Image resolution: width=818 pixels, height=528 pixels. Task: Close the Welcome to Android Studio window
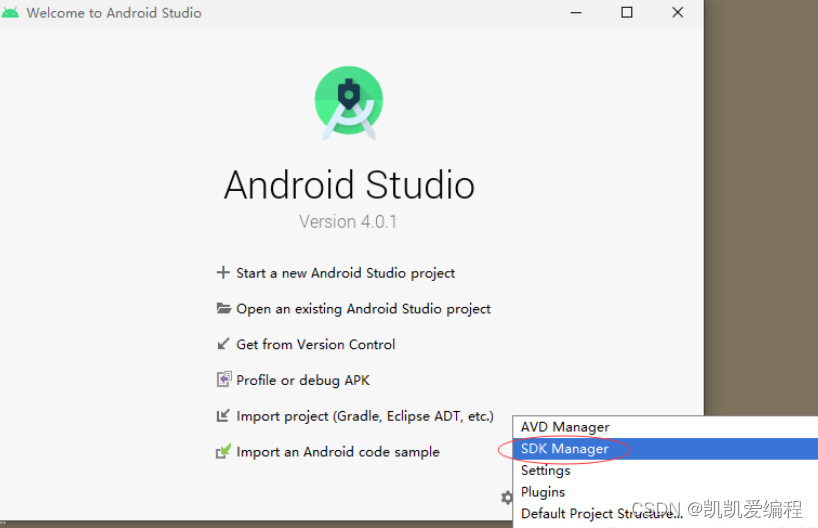(677, 13)
